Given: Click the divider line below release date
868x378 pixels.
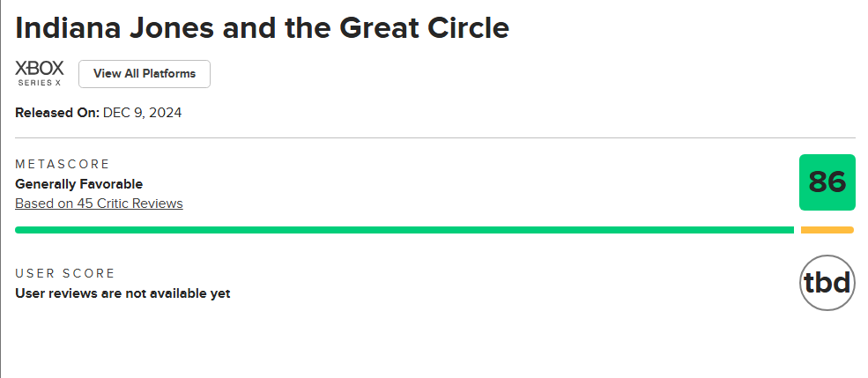Looking at the screenshot, I should (434, 137).
